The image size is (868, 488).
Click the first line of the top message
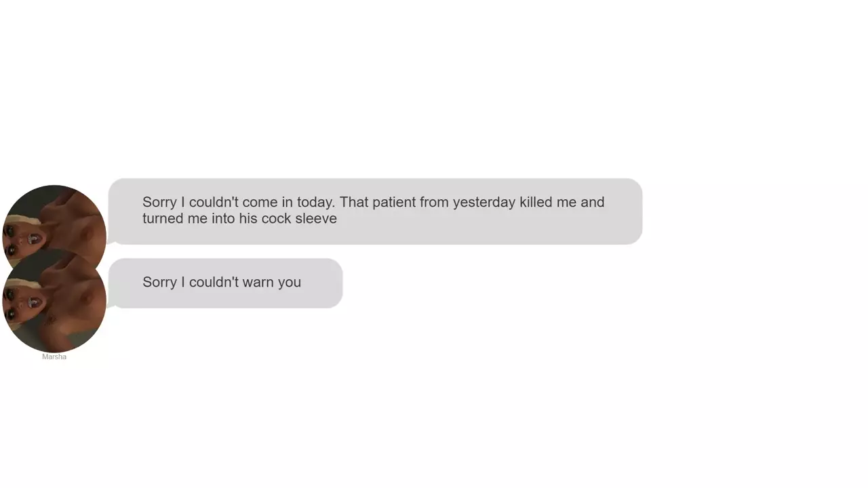(373, 202)
